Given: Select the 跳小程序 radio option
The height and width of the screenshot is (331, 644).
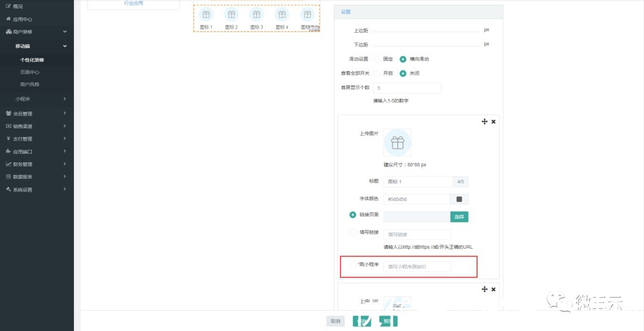Looking at the screenshot, I should pos(353,265).
